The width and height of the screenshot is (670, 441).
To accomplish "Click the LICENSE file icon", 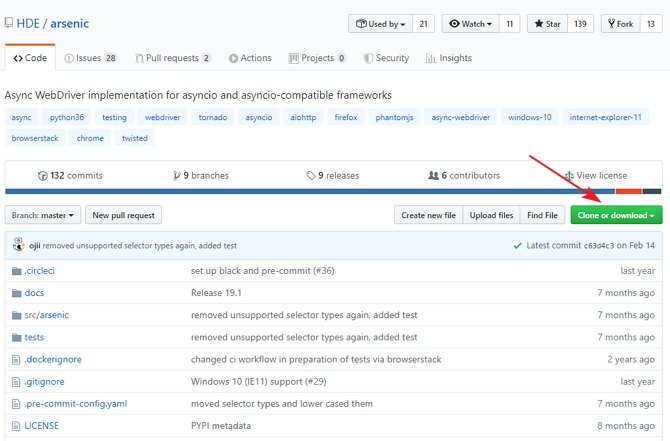I will (x=15, y=425).
